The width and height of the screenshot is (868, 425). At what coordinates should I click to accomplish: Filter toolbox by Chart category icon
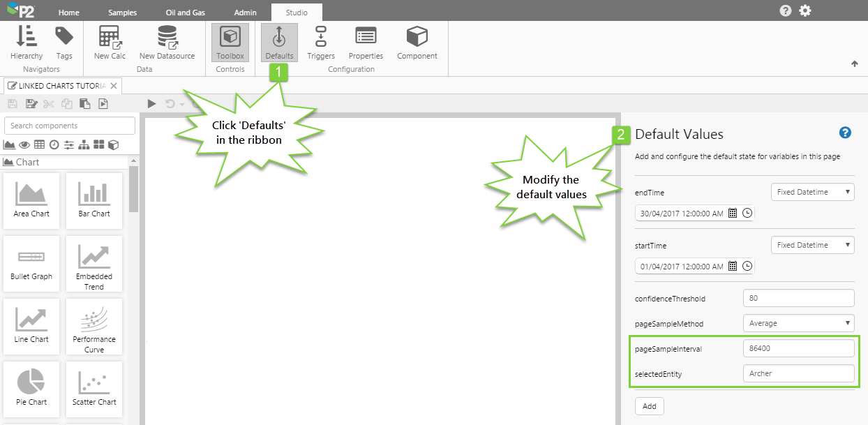click(10, 145)
